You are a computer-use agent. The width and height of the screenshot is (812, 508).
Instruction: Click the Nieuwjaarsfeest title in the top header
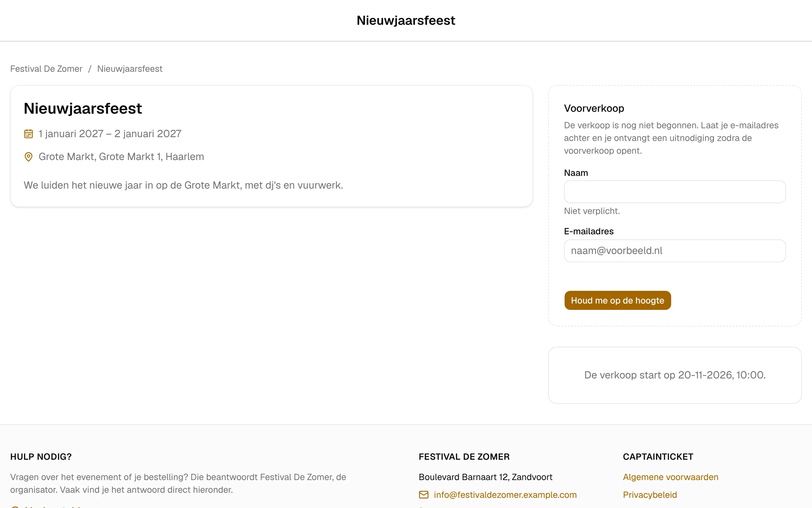pyautogui.click(x=406, y=21)
